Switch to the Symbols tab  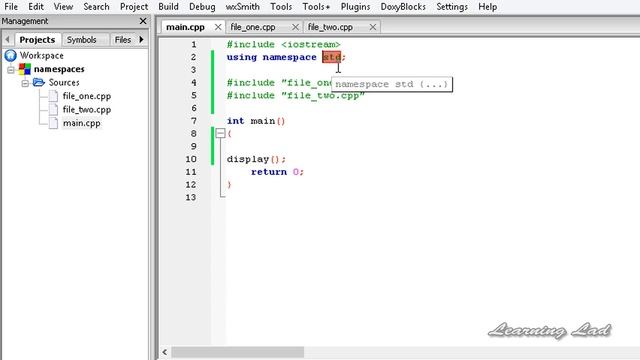[82, 40]
